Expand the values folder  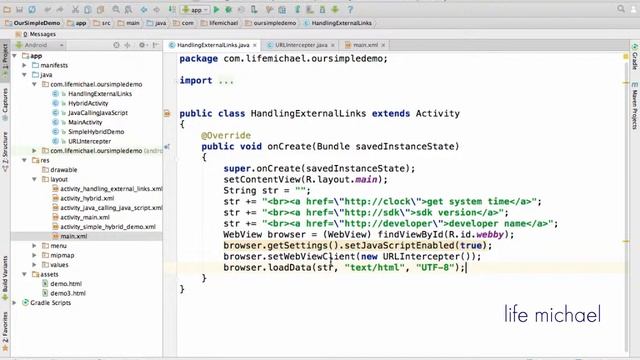(34, 265)
